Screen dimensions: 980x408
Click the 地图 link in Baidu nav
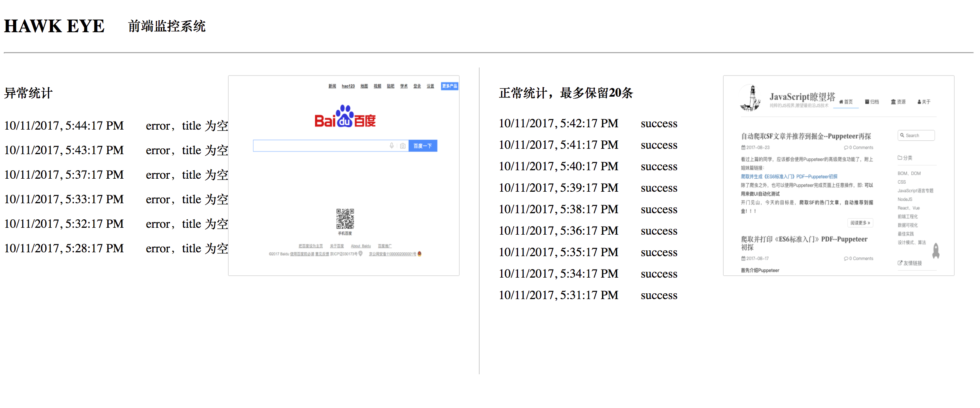coord(364,86)
